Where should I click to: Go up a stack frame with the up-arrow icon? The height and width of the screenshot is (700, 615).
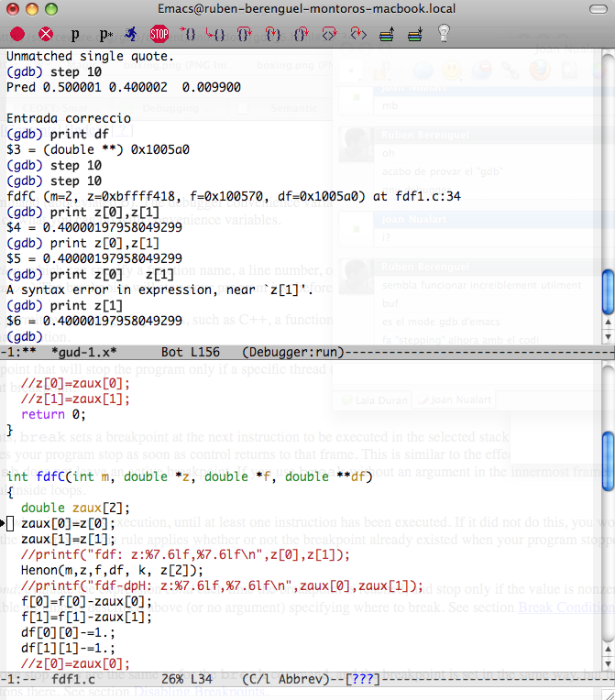coord(387,35)
